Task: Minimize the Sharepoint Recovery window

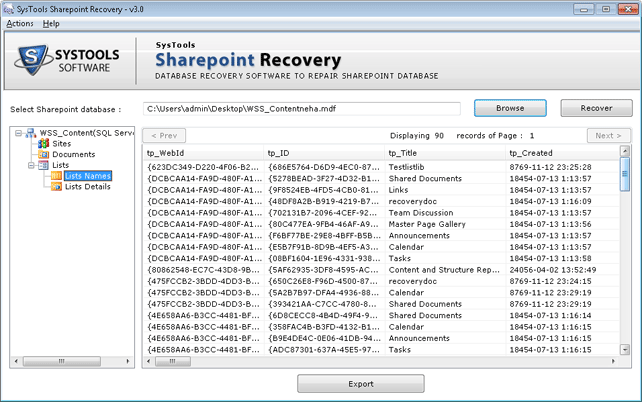Action: click(583, 9)
